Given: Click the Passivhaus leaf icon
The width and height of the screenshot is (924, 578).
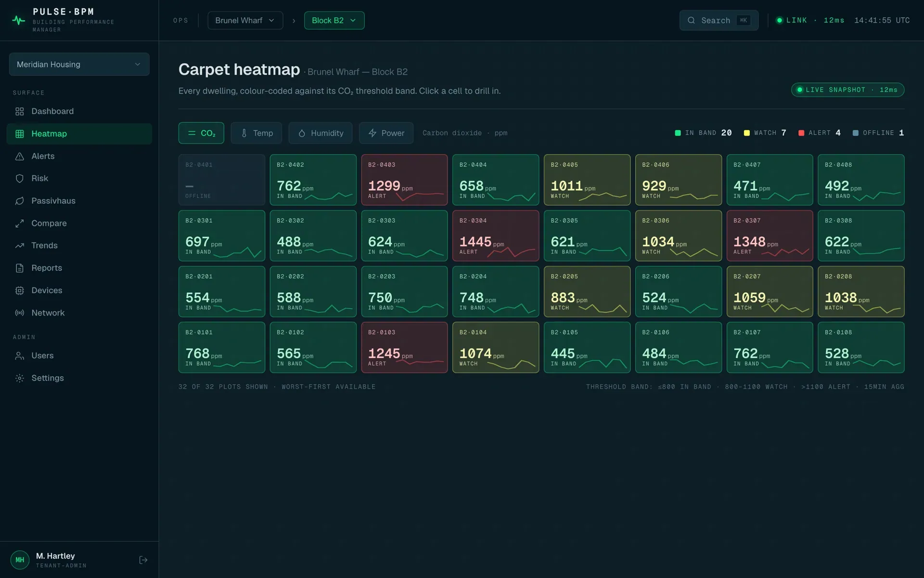Looking at the screenshot, I should [x=20, y=201].
